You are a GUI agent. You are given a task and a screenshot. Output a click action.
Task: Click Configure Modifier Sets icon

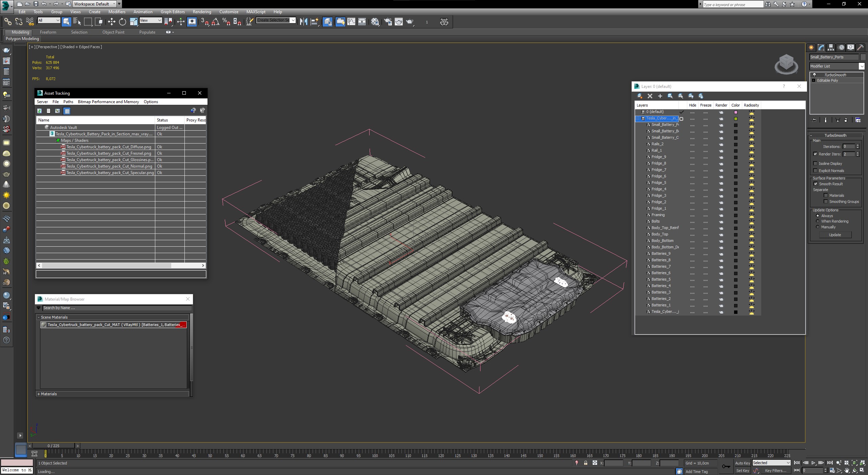pyautogui.click(x=858, y=120)
